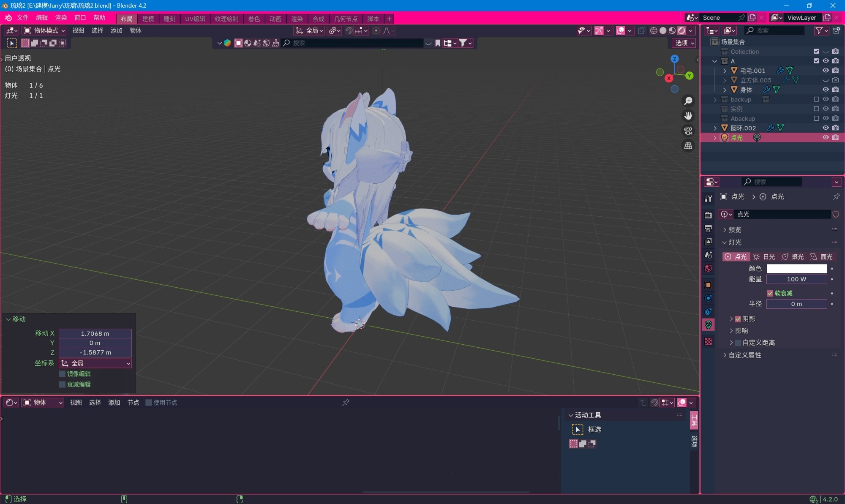Pin the properties editor context
Viewport: 845px width, 504px height.
[x=836, y=197]
